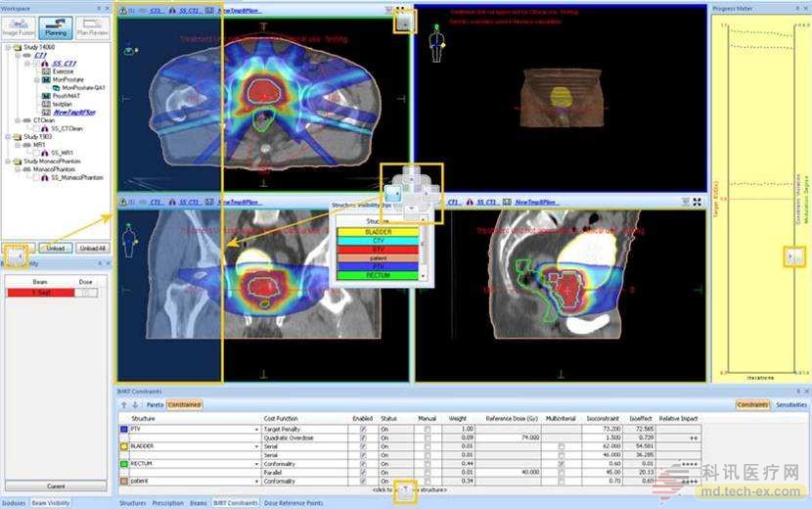The height and width of the screenshot is (509, 812).
Task: Open the Dose Reference Points tab
Action: (x=293, y=503)
